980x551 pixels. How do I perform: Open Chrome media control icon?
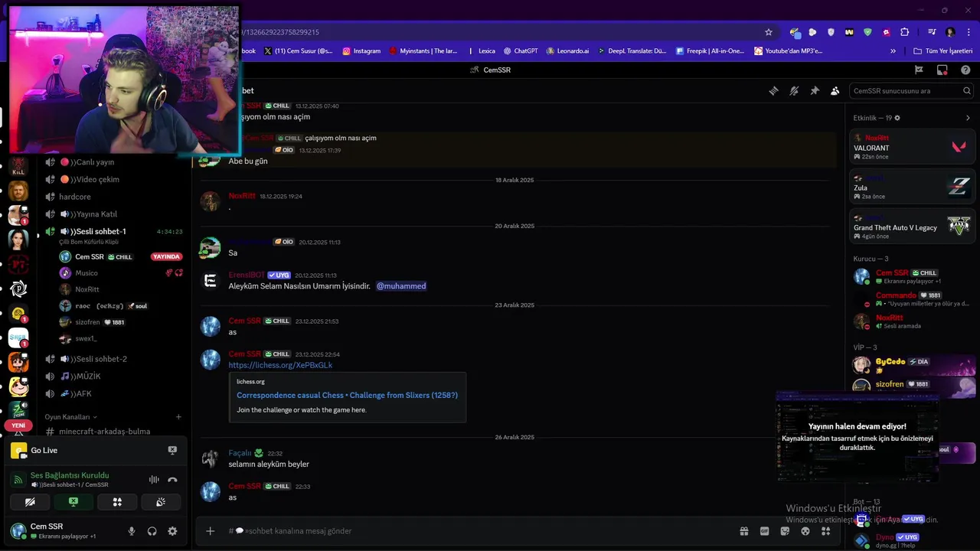pos(932,32)
